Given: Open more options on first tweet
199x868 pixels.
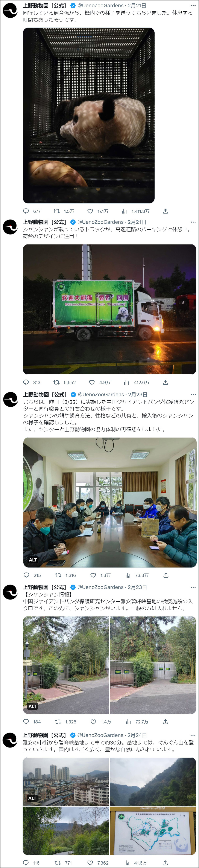Looking at the screenshot, I should (193, 6).
